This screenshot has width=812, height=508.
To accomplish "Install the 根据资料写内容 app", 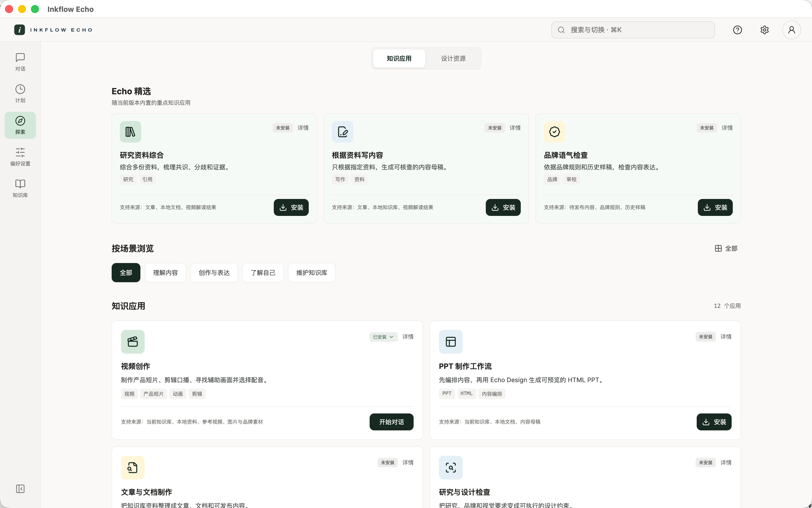I will point(503,207).
